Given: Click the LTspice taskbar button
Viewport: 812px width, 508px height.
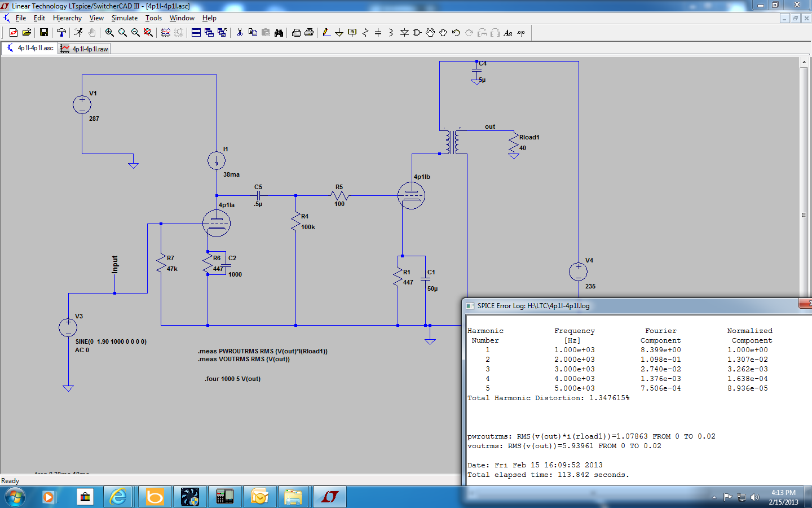Looking at the screenshot, I should click(330, 497).
